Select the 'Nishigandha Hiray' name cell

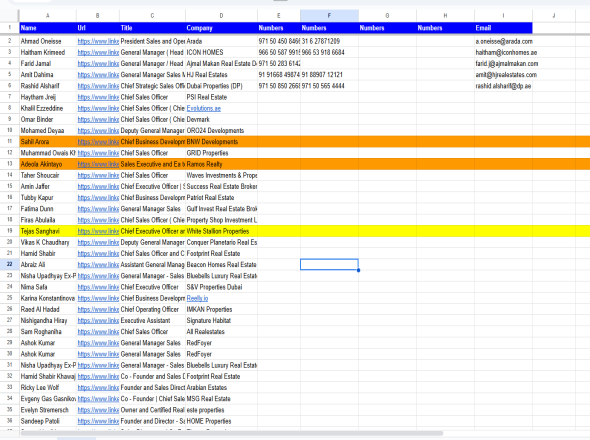(48, 321)
